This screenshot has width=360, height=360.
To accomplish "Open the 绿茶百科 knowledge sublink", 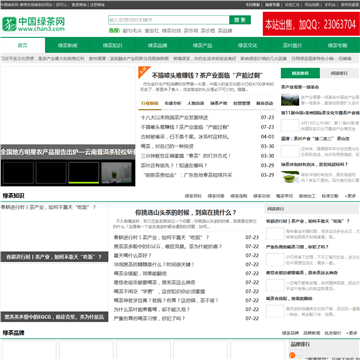I will [193, 196].
